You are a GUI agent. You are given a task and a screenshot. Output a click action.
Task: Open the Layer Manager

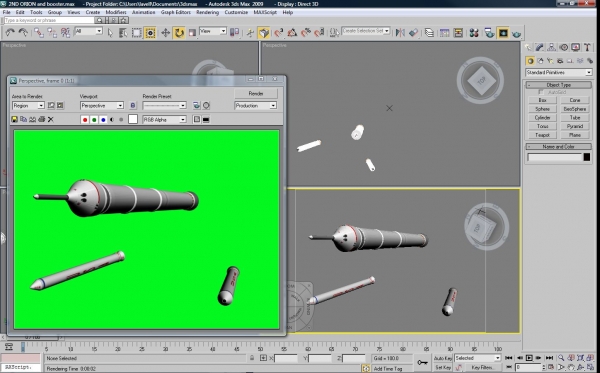coord(429,33)
